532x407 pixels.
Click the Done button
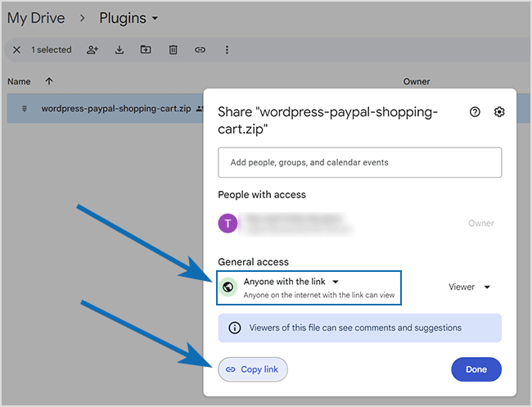[x=476, y=369]
